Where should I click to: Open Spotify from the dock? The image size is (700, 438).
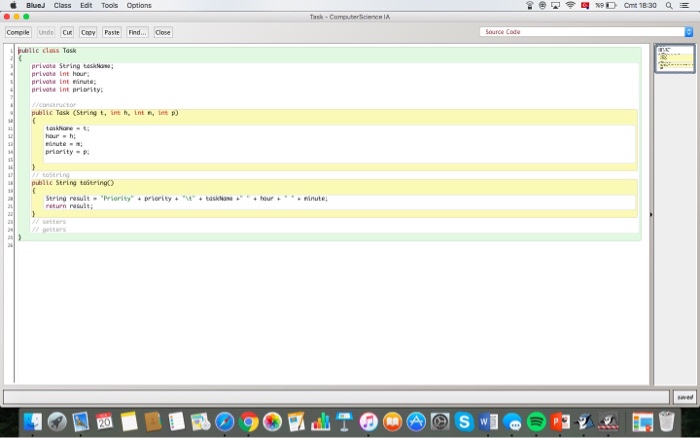click(536, 421)
